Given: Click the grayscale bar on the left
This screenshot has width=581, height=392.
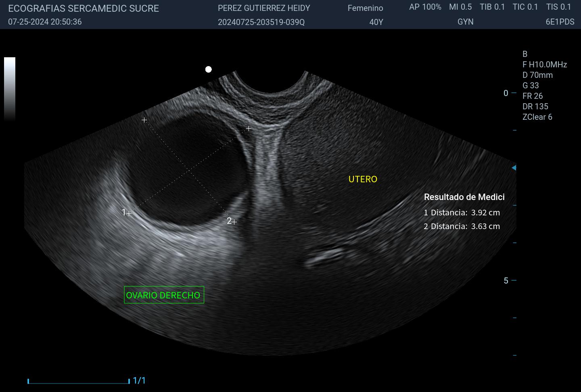Looking at the screenshot, I should pyautogui.click(x=10, y=89).
